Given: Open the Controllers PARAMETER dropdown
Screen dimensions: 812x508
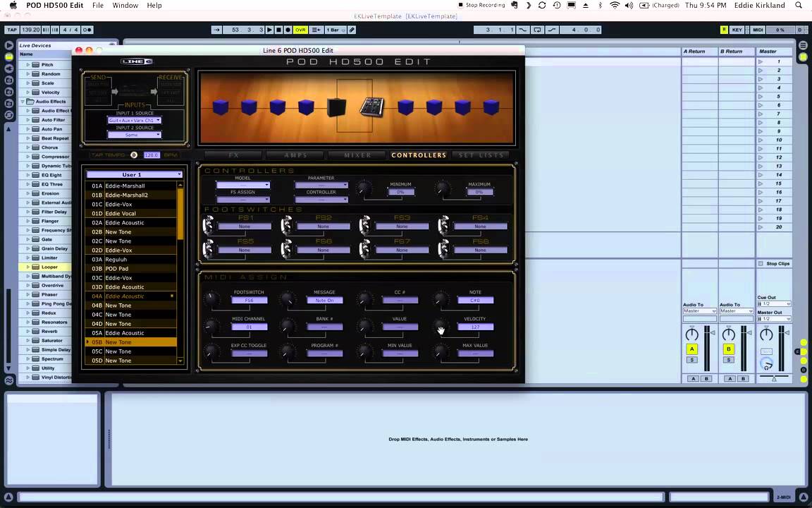Looking at the screenshot, I should [321, 185].
